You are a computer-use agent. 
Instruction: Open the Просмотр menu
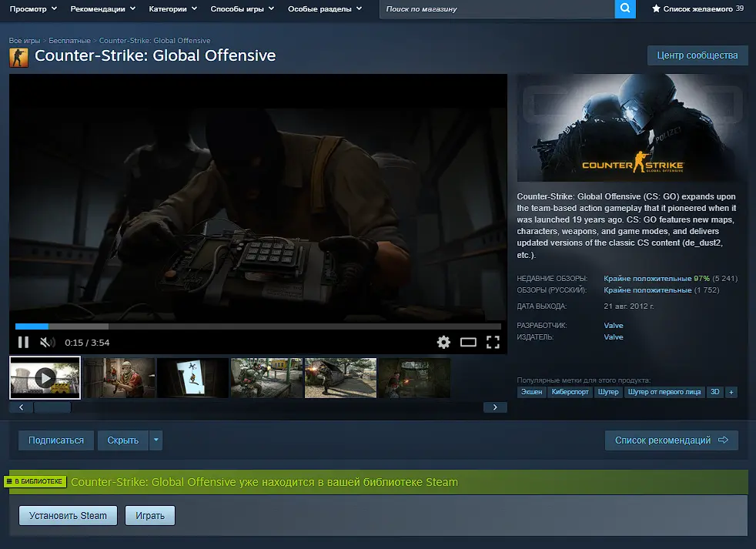coord(29,9)
